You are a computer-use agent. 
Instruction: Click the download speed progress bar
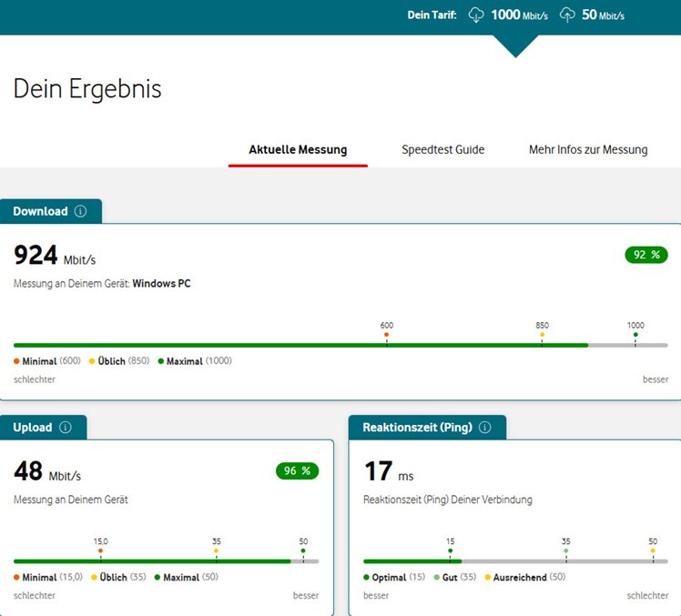[340, 345]
